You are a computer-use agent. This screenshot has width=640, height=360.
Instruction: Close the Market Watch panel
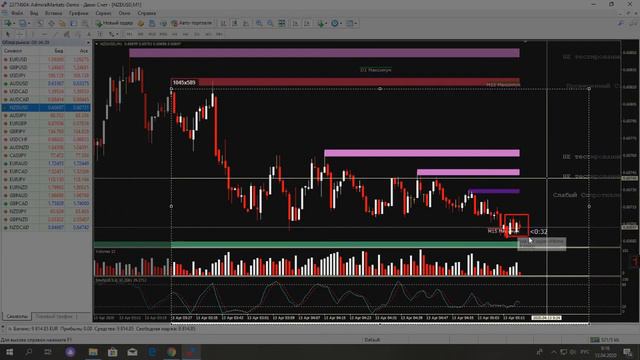pyautogui.click(x=88, y=42)
